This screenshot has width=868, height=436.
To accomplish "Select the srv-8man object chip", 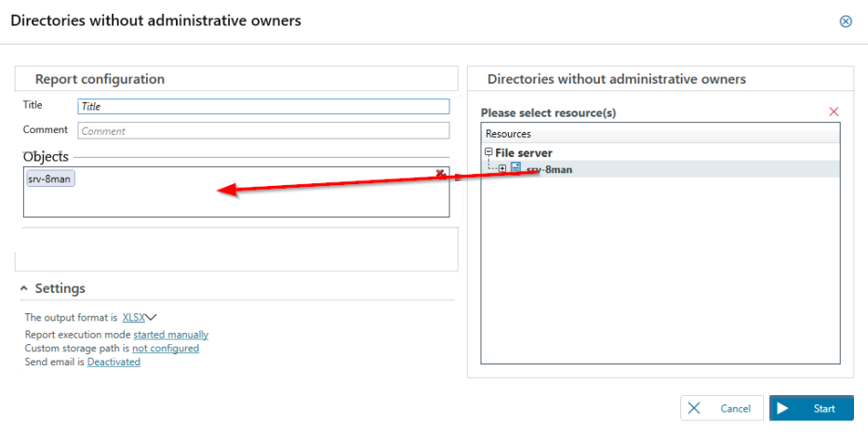I will tap(50, 178).
